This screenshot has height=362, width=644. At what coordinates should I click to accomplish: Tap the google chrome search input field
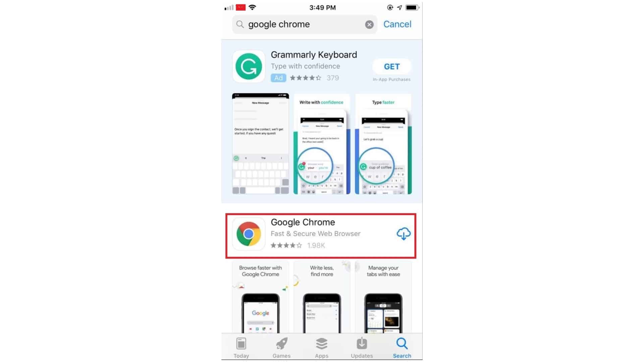pyautogui.click(x=304, y=24)
